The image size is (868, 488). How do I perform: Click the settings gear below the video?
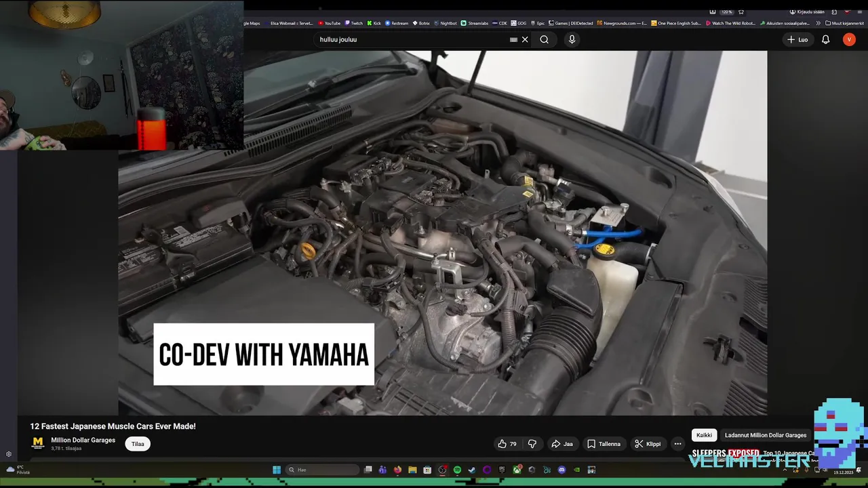point(9,454)
